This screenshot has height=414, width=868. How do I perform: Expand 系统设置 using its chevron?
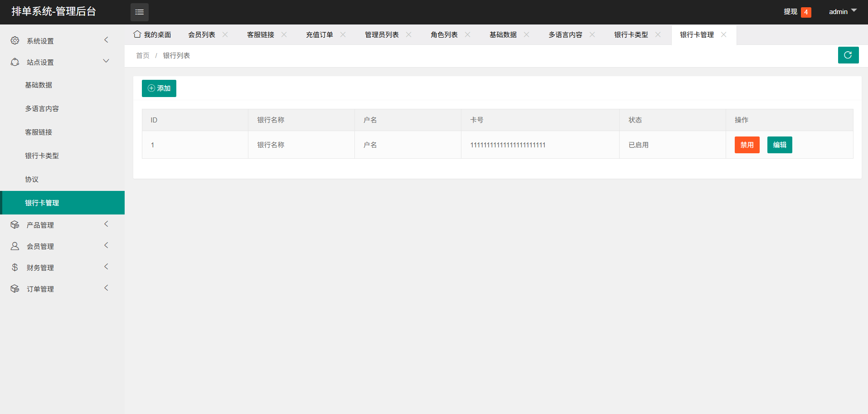106,40
